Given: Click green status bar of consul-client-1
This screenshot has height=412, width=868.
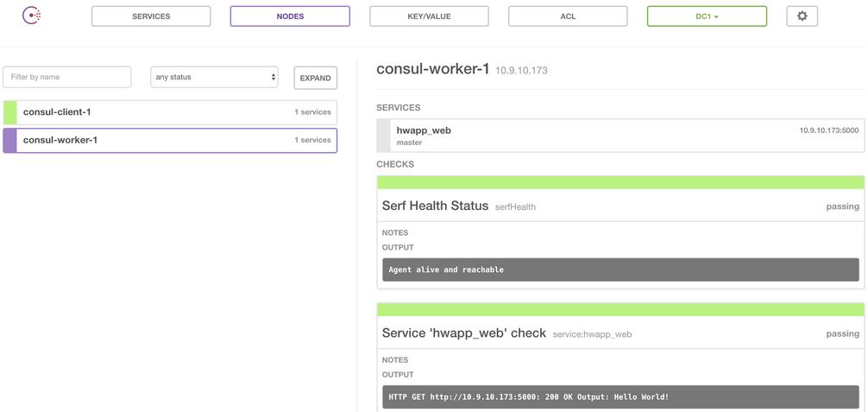Looking at the screenshot, I should coord(10,112).
